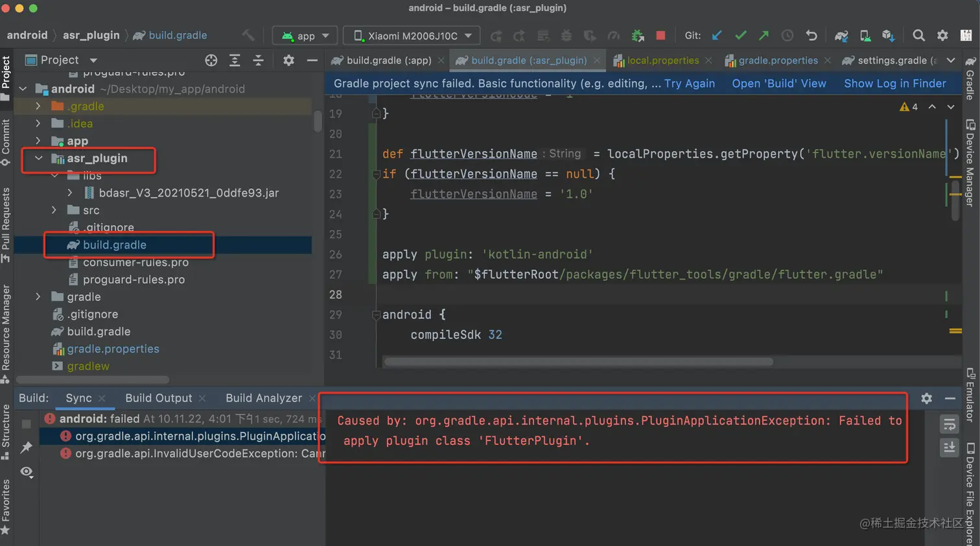Click the editor's horizontal scrollbar
This screenshot has width=980, height=546.
pyautogui.click(x=577, y=362)
